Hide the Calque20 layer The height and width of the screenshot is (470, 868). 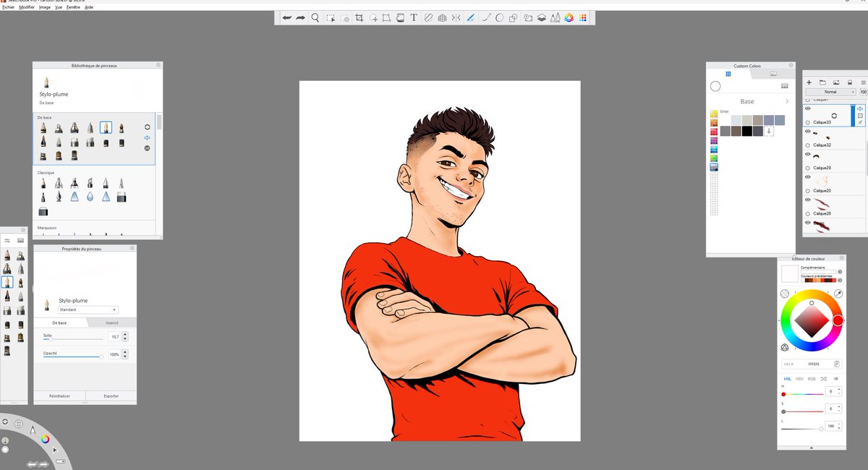[x=807, y=177]
